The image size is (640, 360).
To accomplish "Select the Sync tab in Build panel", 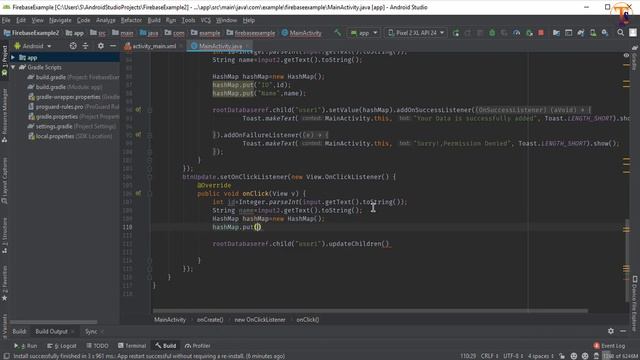I will (x=91, y=331).
